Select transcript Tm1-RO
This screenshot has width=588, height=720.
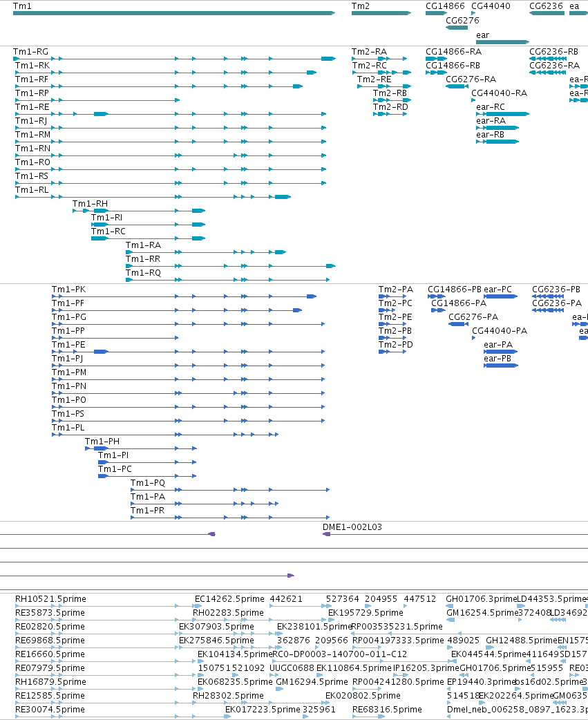click(x=171, y=169)
